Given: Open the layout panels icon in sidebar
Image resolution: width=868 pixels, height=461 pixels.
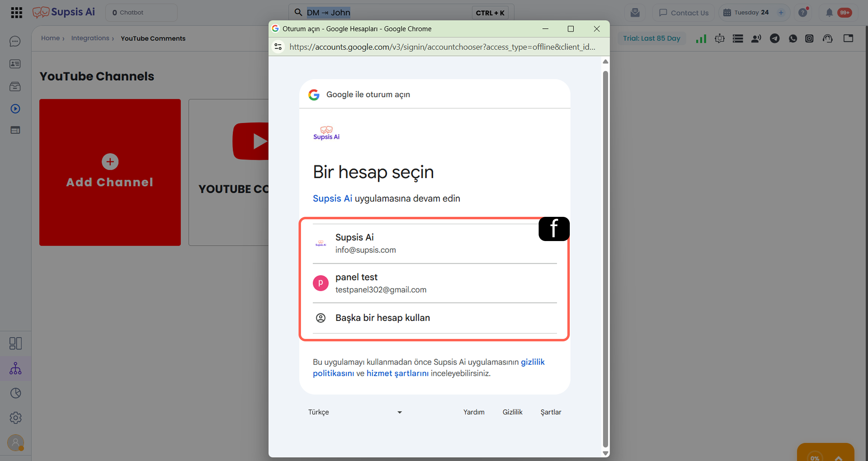Looking at the screenshot, I should pyautogui.click(x=16, y=343).
